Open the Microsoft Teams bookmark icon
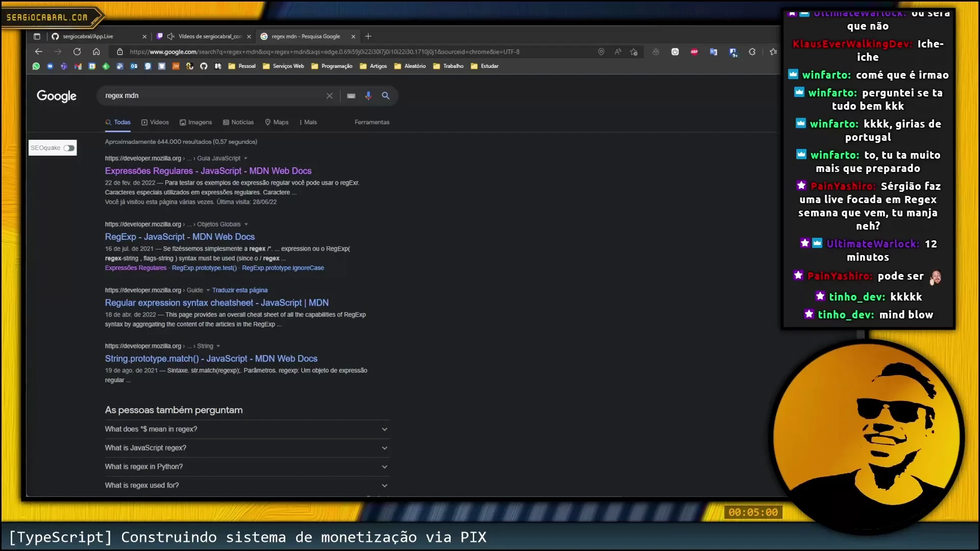980x551 pixels. coord(64,66)
